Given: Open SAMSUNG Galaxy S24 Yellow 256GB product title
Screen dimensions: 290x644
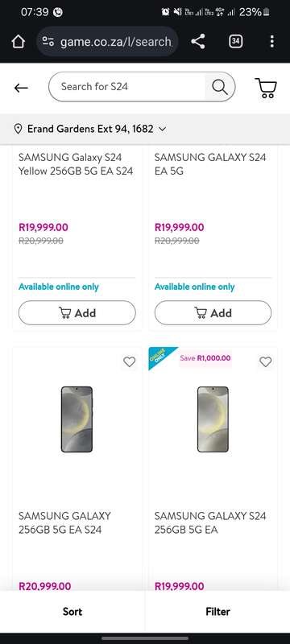Looking at the screenshot, I should point(76,164).
